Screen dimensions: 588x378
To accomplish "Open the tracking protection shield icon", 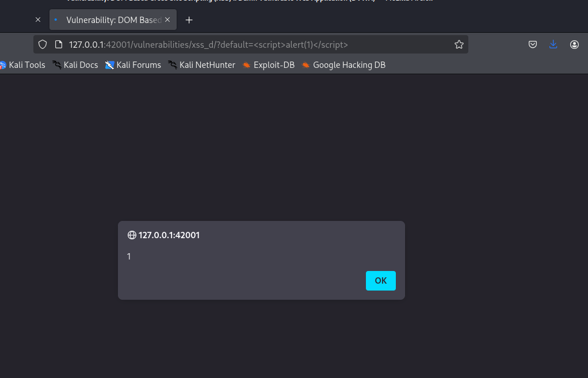I will click(x=43, y=44).
